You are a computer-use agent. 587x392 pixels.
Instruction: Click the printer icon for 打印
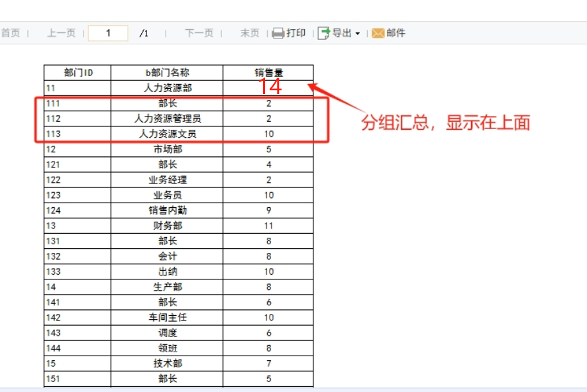pyautogui.click(x=278, y=33)
